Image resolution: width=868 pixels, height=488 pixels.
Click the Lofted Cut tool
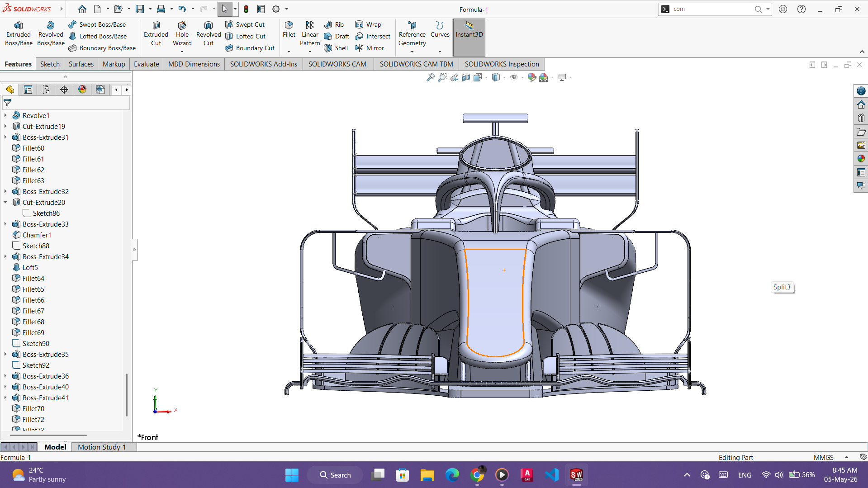(245, 36)
